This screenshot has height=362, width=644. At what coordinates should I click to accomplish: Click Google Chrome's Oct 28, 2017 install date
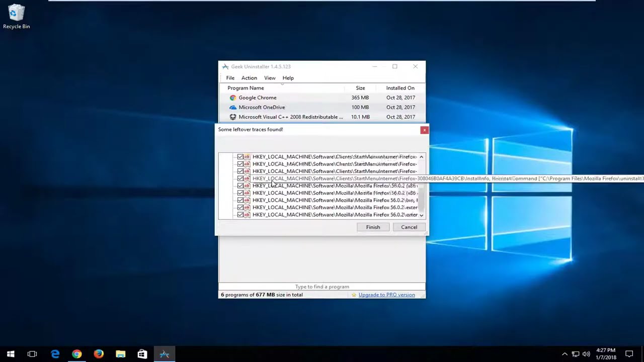click(x=400, y=98)
